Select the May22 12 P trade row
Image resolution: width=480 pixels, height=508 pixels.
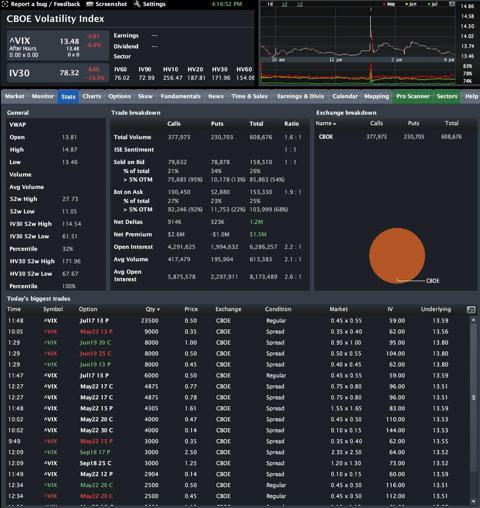[237, 474]
